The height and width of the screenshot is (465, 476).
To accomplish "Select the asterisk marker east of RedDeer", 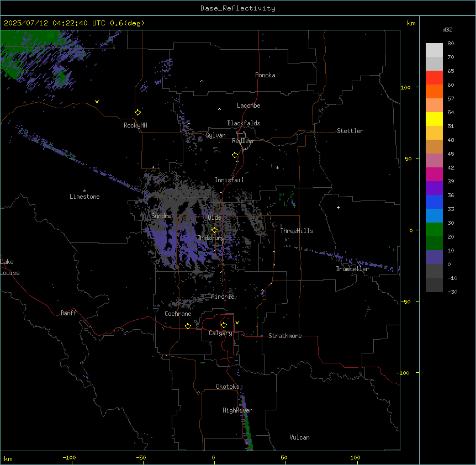I will click(x=277, y=167).
